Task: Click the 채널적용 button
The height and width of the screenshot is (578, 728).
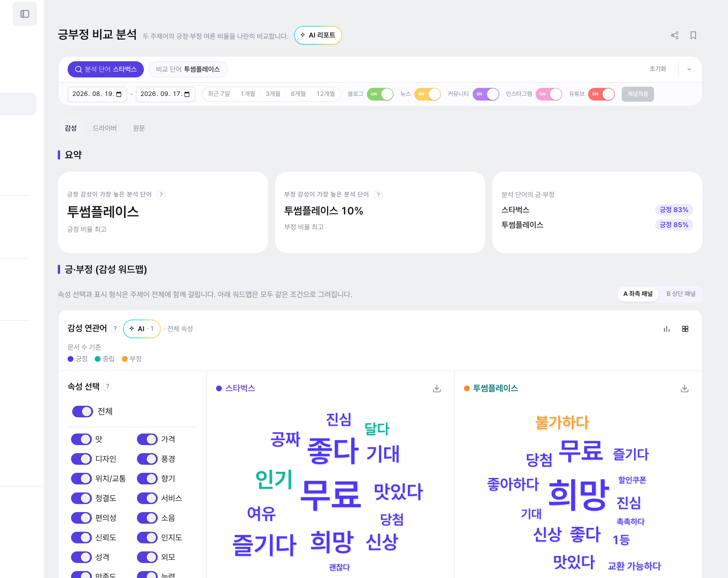Action: point(638,94)
